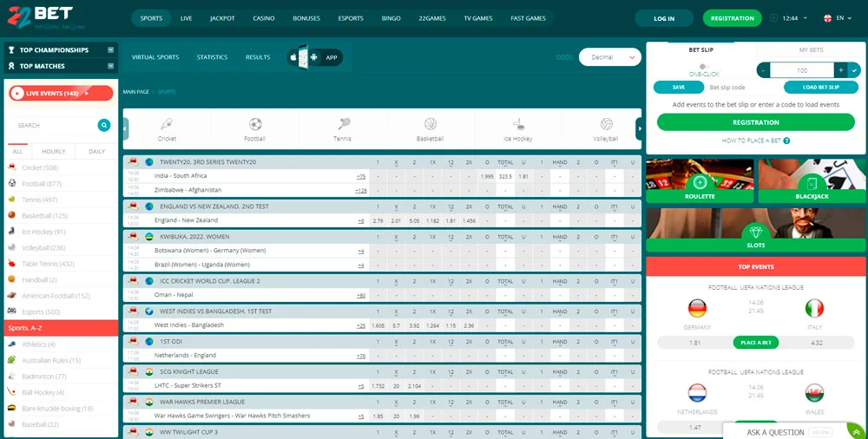Click the search magnifier icon

pos(104,125)
